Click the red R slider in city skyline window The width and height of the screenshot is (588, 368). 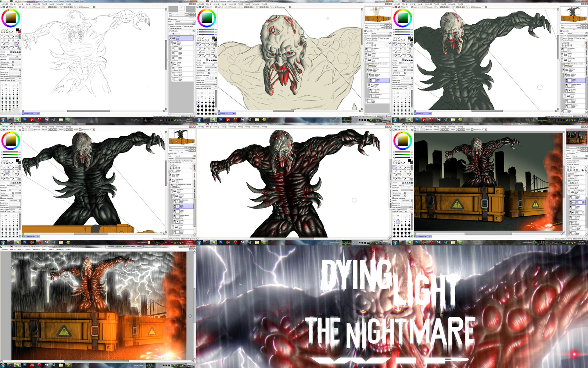click(x=402, y=152)
